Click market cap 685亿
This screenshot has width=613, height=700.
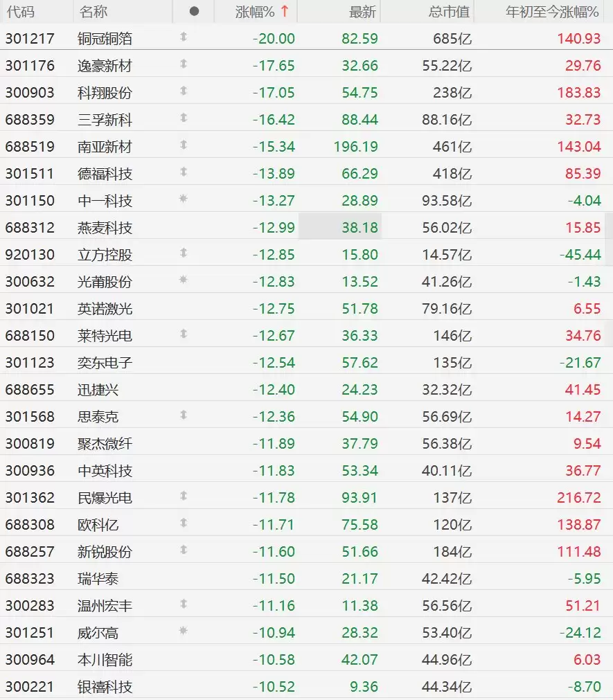click(x=453, y=39)
